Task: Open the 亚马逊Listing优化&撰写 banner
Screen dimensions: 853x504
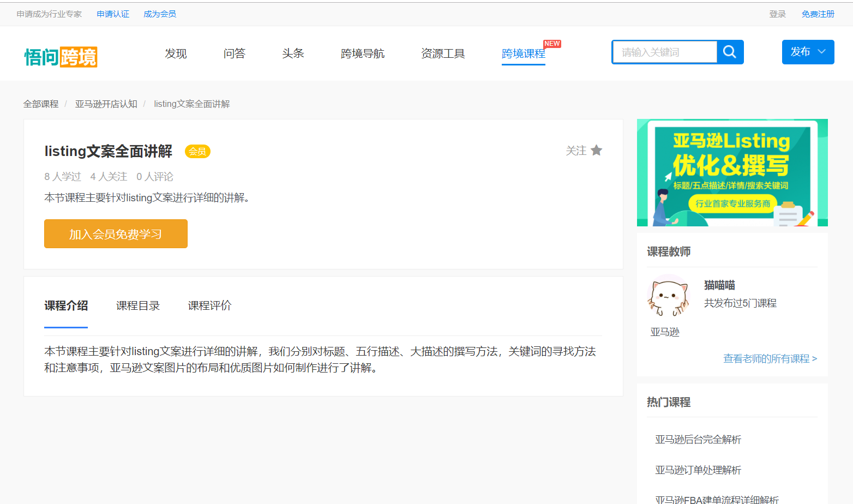Action: (x=732, y=172)
